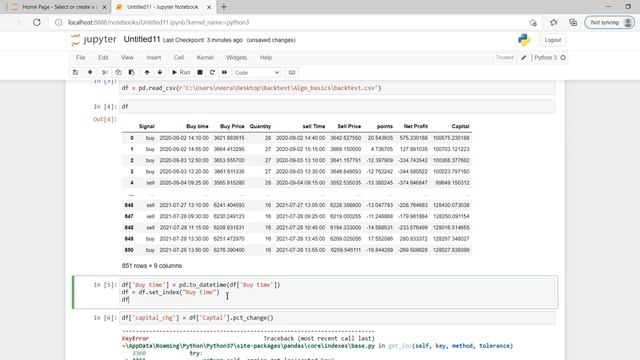Click the Python 3 kernel name
The image size is (640, 360).
(x=545, y=58)
